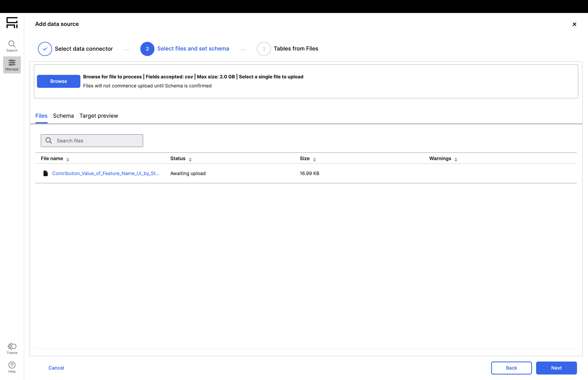Click the file document icon in the row

(x=45, y=173)
